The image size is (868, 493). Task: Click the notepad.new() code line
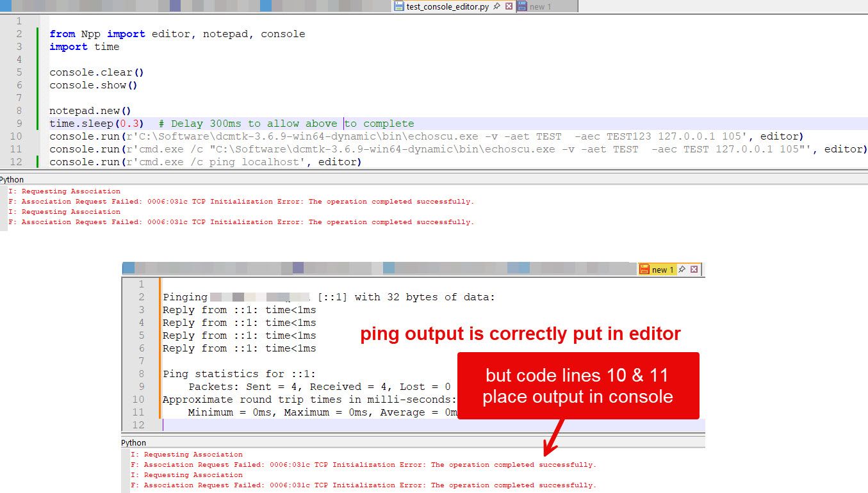(x=90, y=111)
